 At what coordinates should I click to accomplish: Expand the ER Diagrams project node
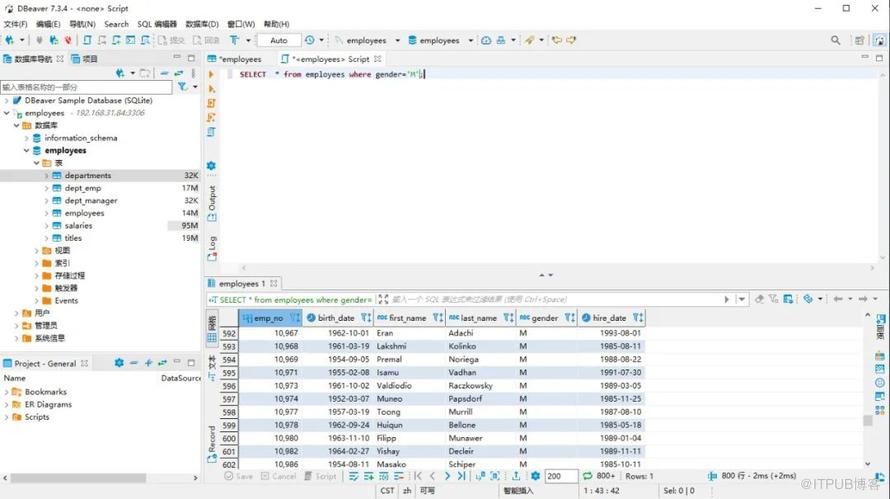pyautogui.click(x=6, y=404)
